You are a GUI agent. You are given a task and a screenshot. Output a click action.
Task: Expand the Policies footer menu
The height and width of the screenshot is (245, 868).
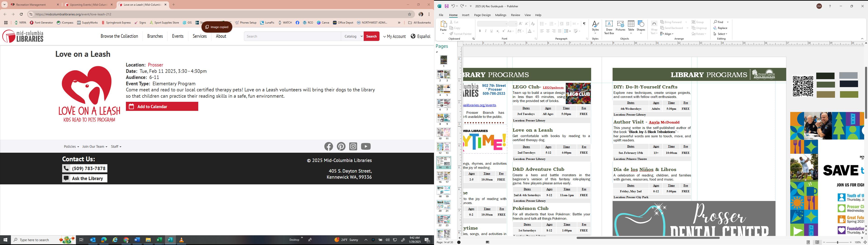tap(71, 147)
